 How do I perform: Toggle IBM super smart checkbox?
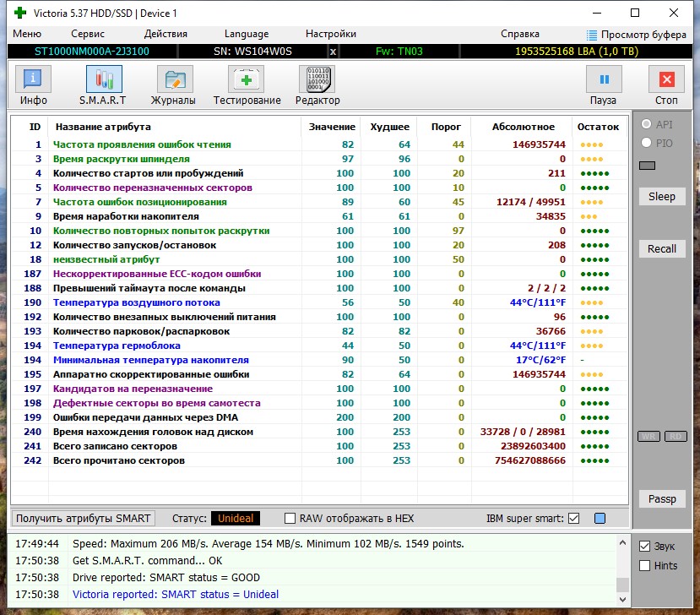(574, 518)
